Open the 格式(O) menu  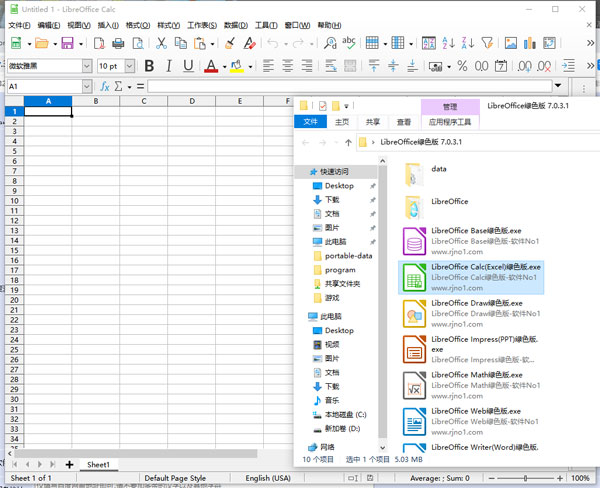137,25
